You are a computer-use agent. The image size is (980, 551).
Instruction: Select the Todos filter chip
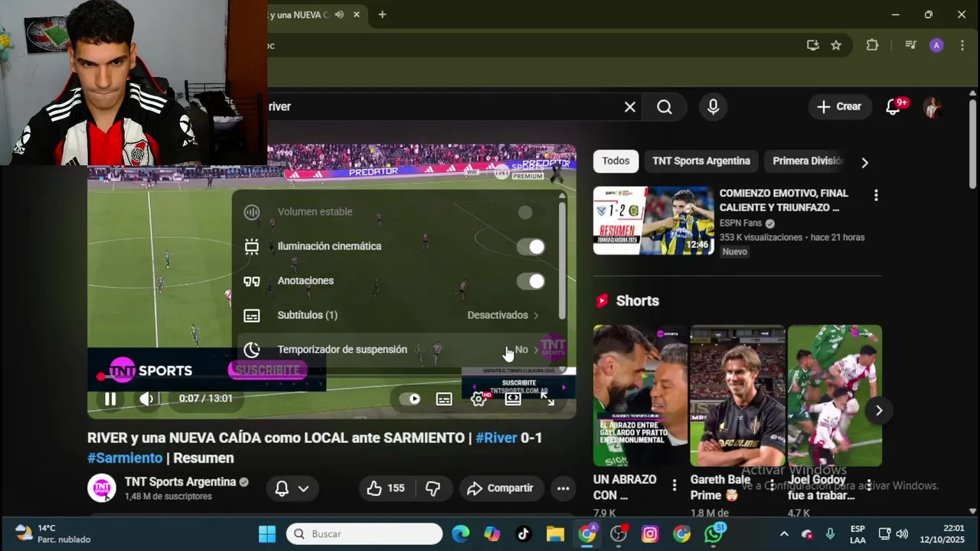pos(616,161)
